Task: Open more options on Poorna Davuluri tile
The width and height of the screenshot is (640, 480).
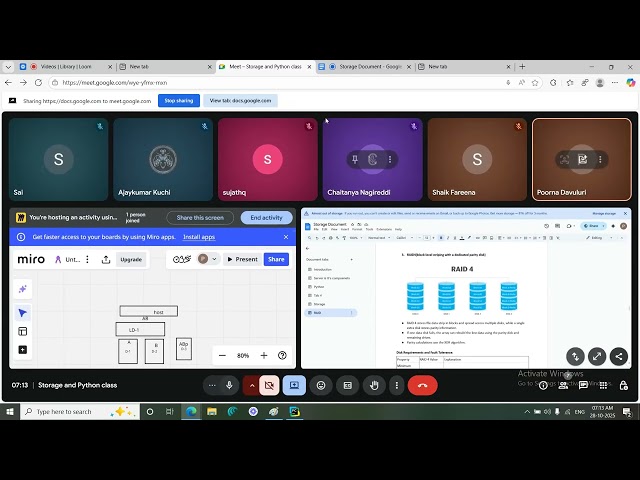Action: (600, 159)
